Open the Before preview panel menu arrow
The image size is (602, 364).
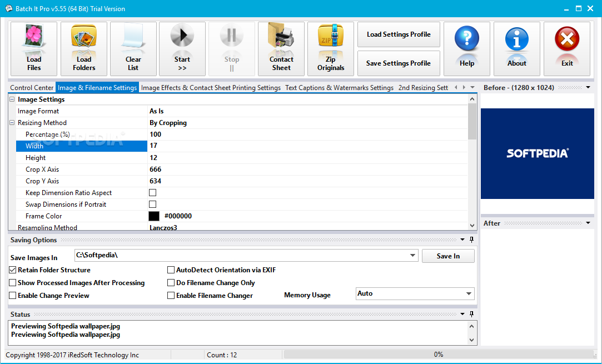588,88
